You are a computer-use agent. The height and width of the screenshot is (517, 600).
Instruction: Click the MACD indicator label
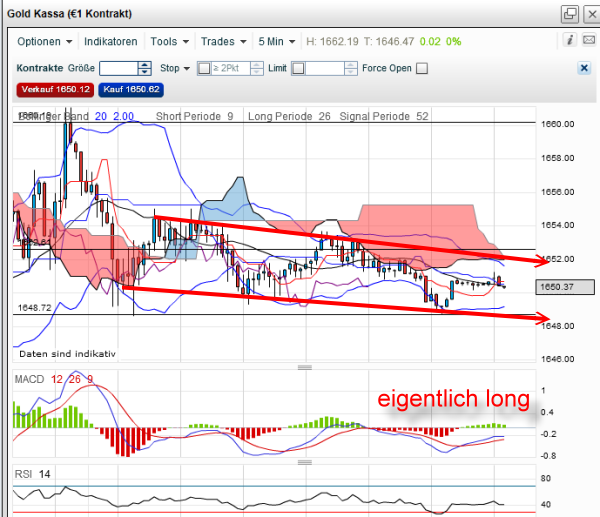coord(29,379)
